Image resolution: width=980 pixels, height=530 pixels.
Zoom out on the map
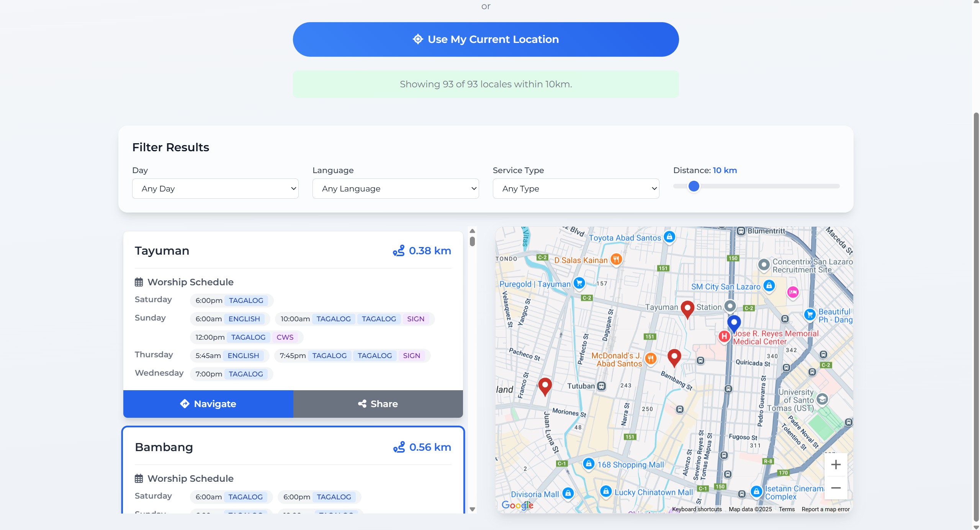click(x=836, y=488)
